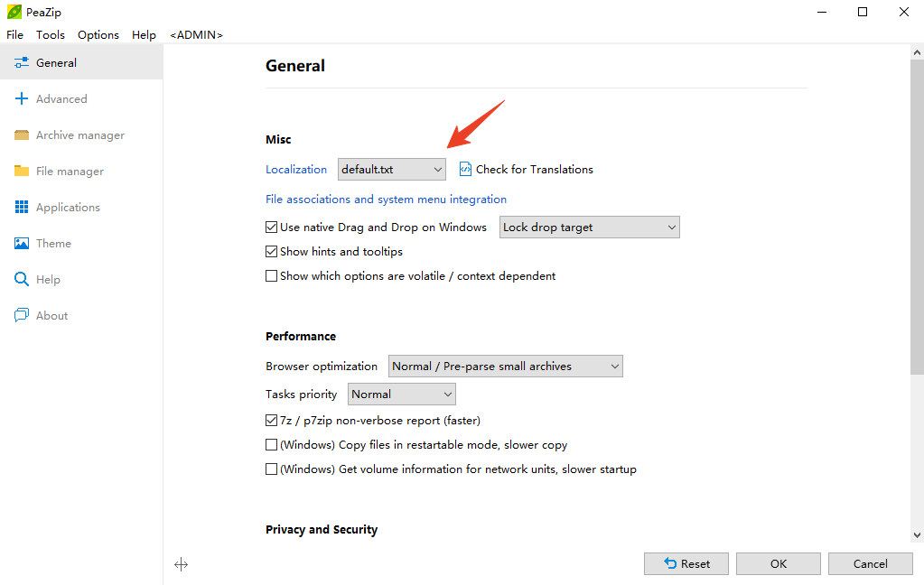Click the scrollbar up arrow
Viewport: 924px width, 585px height.
[x=917, y=52]
